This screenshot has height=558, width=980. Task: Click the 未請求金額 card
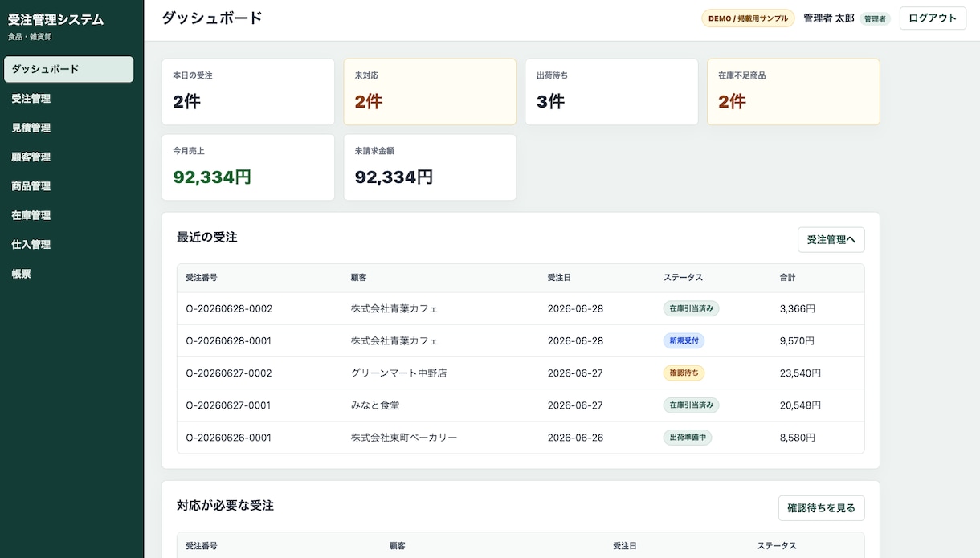click(x=430, y=167)
